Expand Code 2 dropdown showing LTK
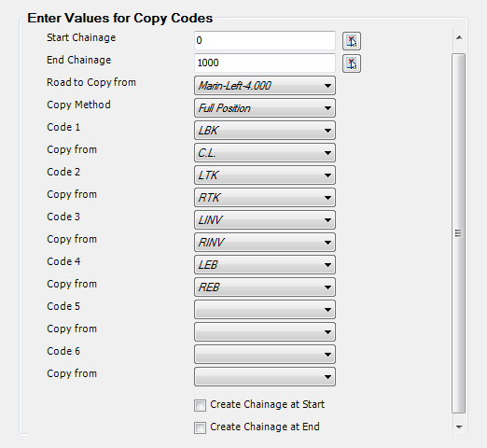 tap(265, 175)
